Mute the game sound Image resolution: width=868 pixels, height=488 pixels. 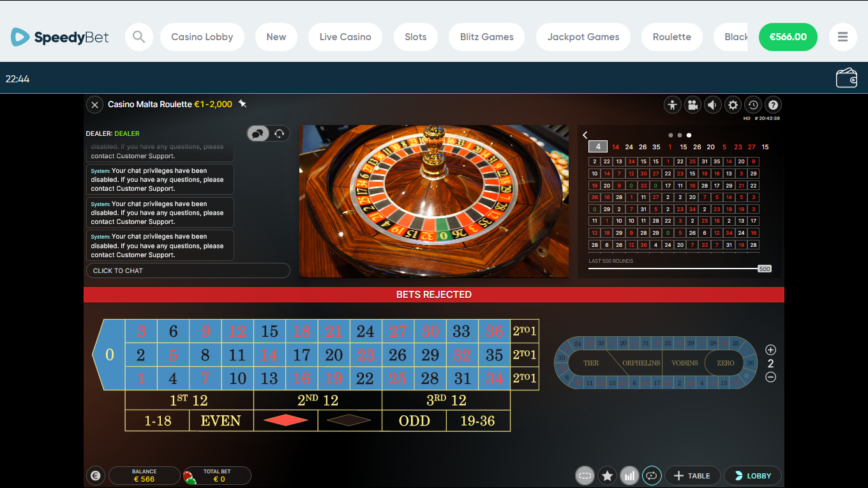[713, 105]
